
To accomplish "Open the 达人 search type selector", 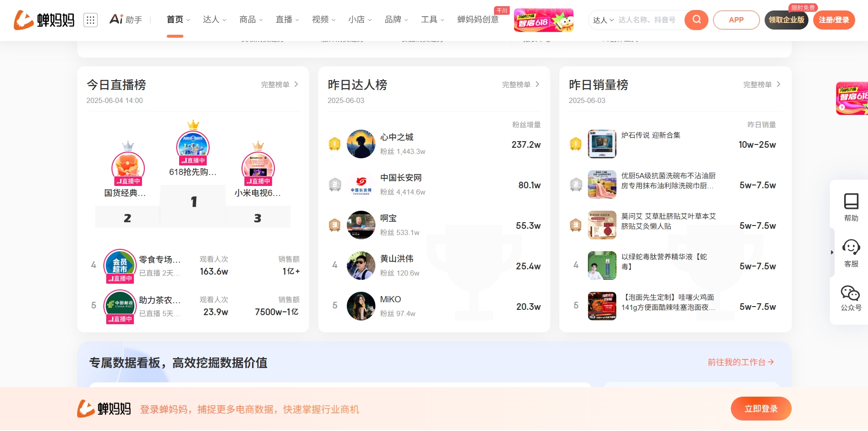I will click(x=603, y=20).
